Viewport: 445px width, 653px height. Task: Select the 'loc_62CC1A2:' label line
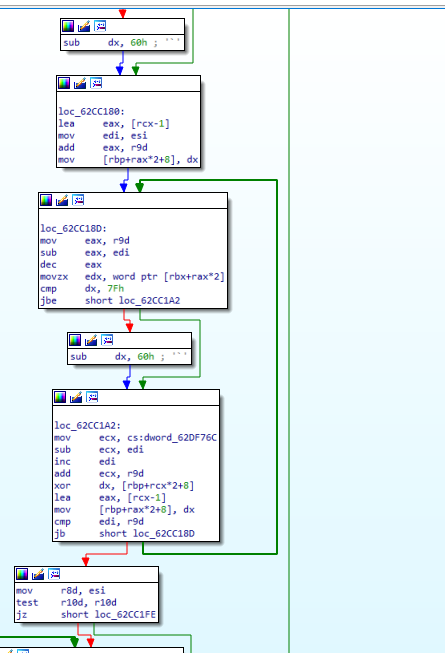tap(87, 426)
